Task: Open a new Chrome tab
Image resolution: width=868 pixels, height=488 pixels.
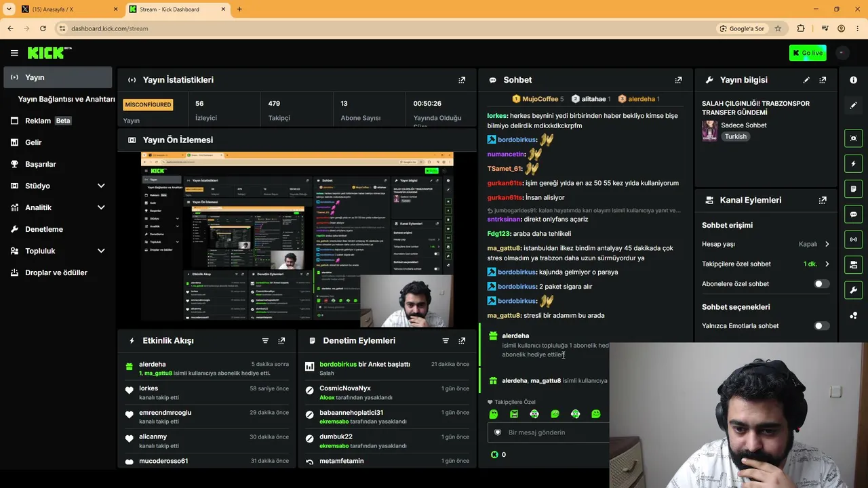Action: (x=239, y=9)
